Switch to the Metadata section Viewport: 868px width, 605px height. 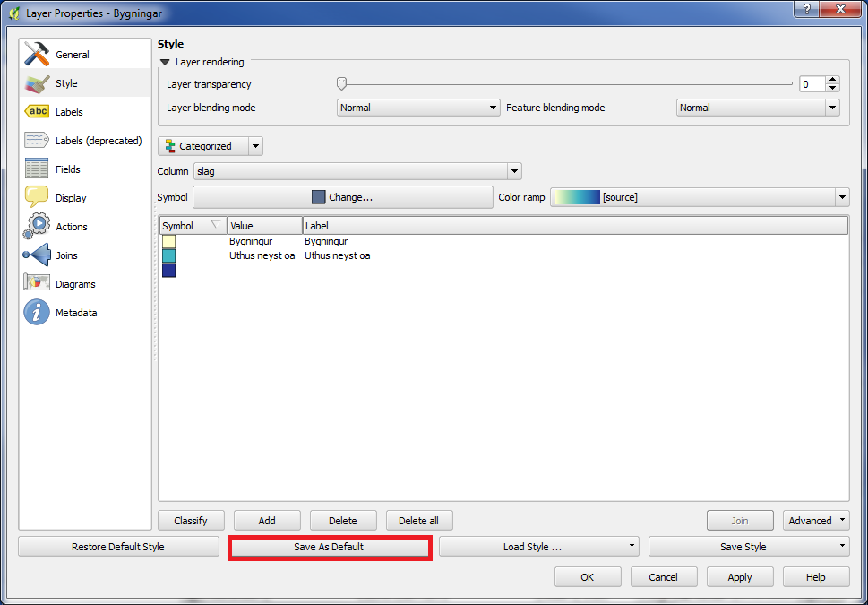coord(85,313)
